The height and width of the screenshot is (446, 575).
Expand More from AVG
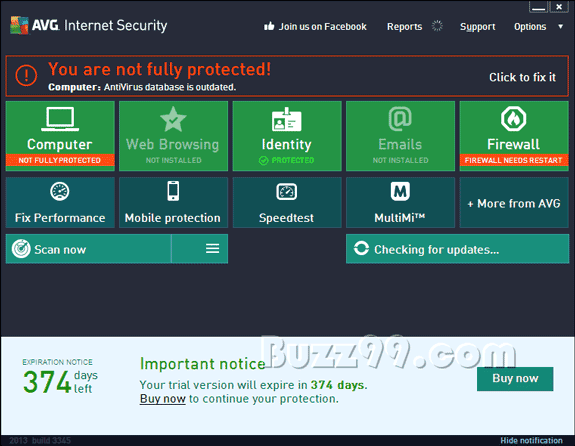coord(514,202)
